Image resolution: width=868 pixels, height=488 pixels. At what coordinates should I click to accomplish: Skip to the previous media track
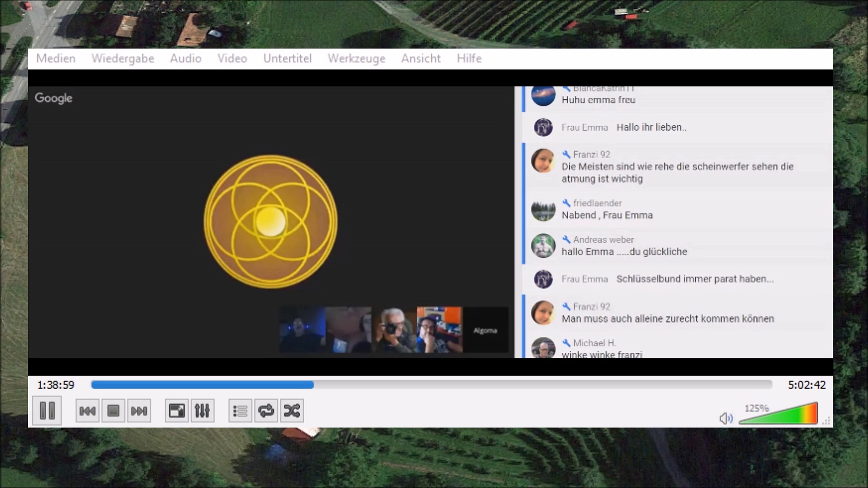tap(87, 411)
